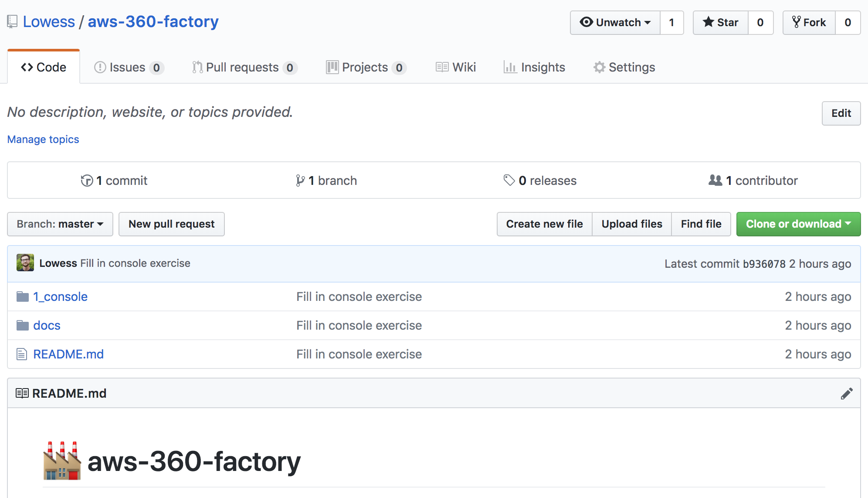
Task: Fork the repository
Action: click(809, 23)
